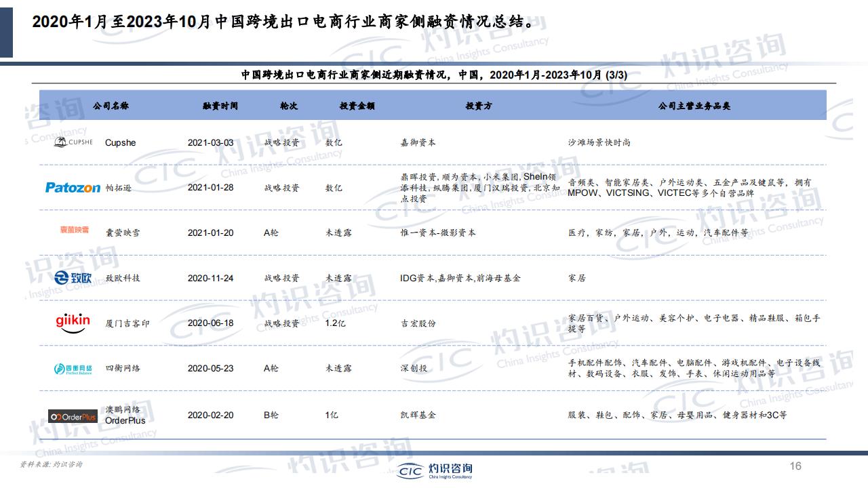Select the 投资金额 column header

pyautogui.click(x=357, y=106)
